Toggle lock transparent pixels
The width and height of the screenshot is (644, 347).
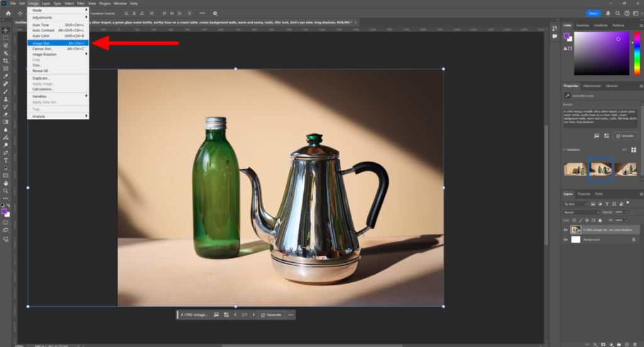[574, 221]
